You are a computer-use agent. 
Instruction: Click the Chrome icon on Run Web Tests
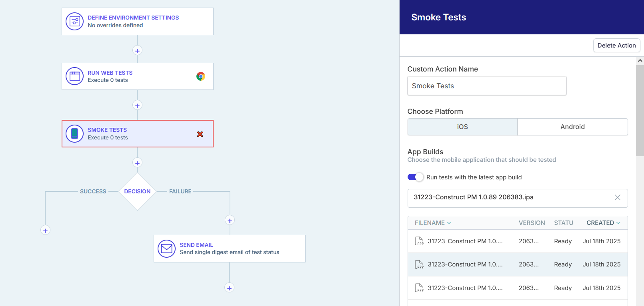201,76
